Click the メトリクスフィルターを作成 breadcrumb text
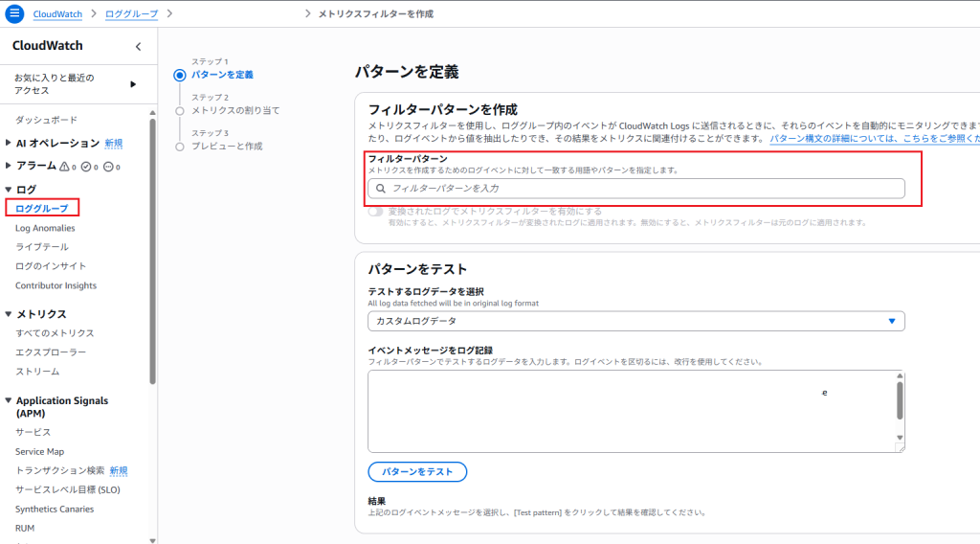Screen dimensions: 980x544 tap(375, 13)
